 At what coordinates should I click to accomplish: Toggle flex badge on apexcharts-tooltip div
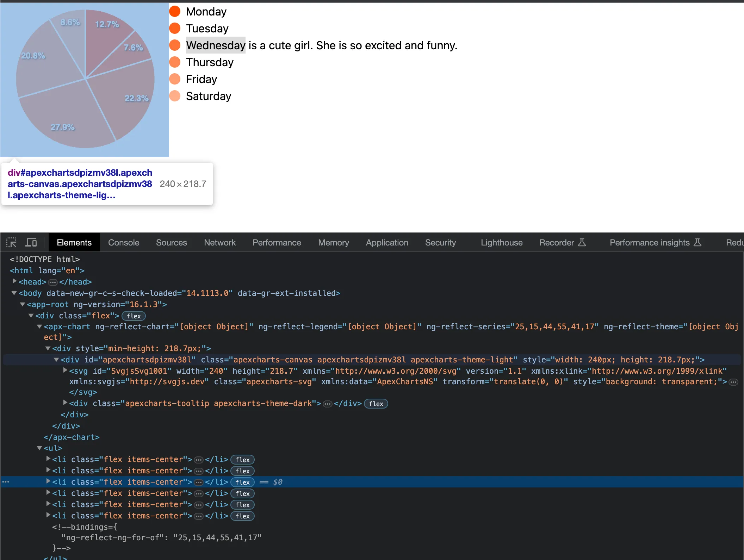tap(376, 404)
